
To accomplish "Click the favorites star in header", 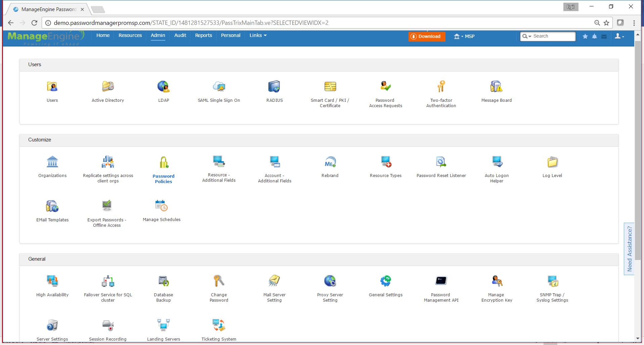I will (585, 36).
